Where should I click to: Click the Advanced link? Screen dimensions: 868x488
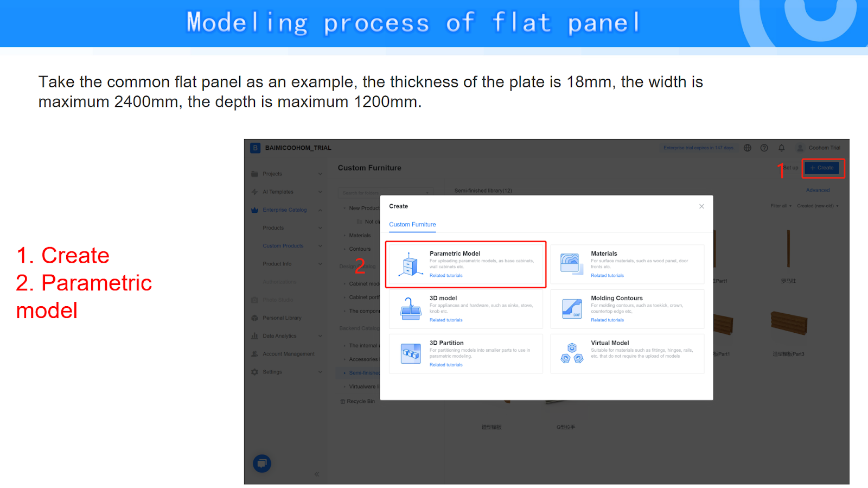click(x=818, y=190)
